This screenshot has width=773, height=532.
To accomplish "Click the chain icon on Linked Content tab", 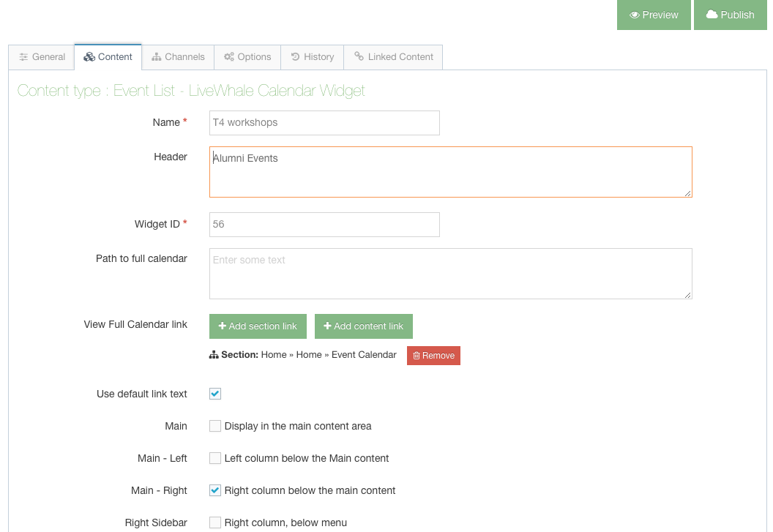I will click(x=359, y=56).
